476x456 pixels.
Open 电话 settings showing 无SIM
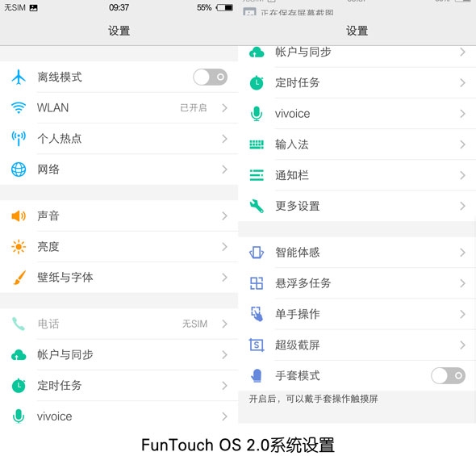(x=119, y=324)
